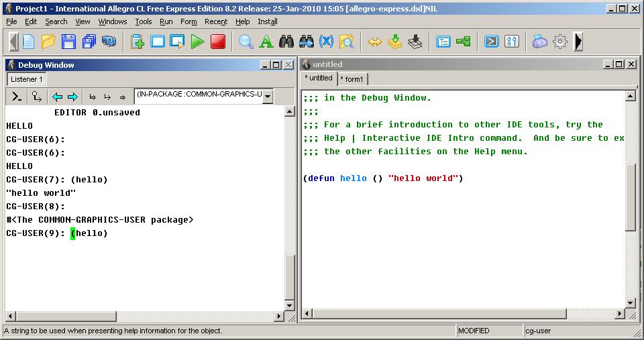This screenshot has width=644, height=340.
Task: Expand toolbar with the right black arrow
Action: tap(578, 42)
